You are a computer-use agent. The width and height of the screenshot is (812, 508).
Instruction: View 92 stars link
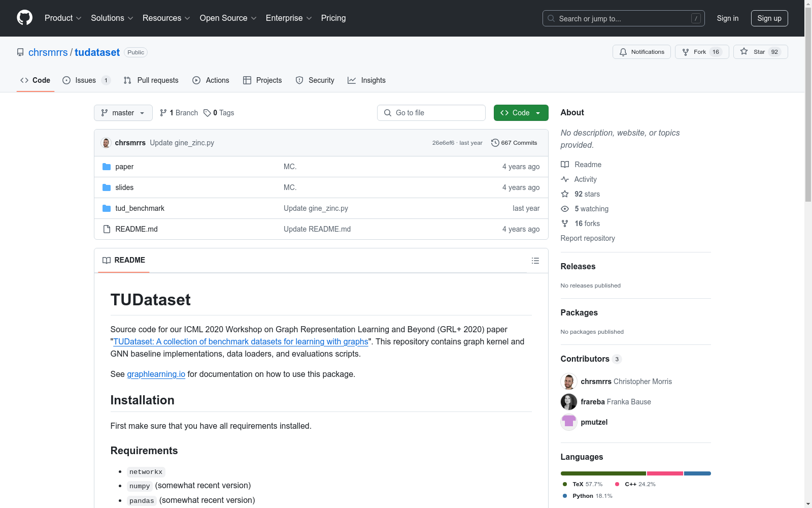point(580,194)
